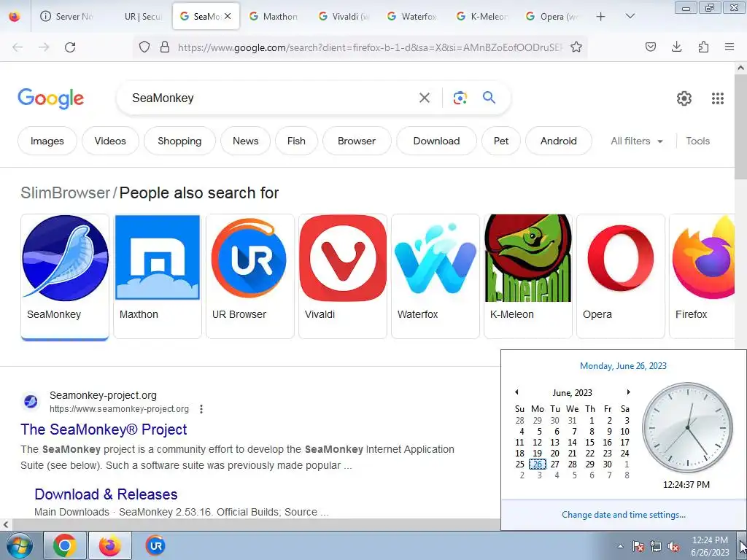Expand the list all tabs chevron
Screen dimensions: 747x560
pos(630,16)
